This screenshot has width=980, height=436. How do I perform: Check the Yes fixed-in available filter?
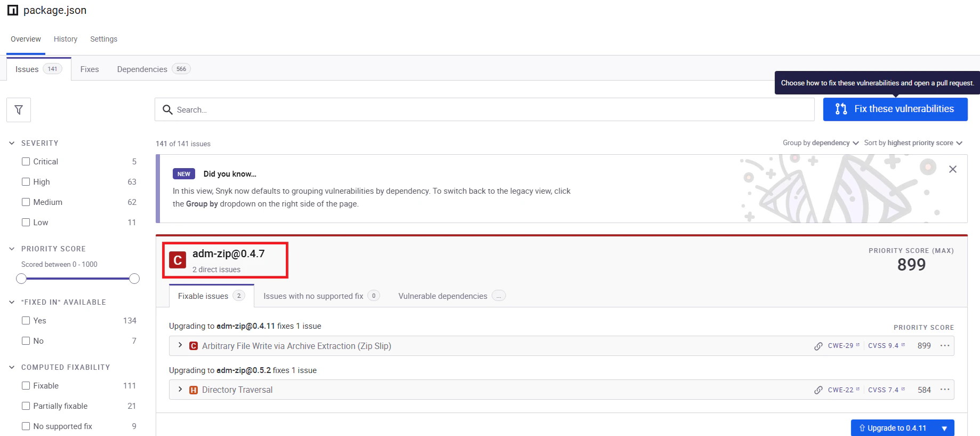click(x=26, y=321)
